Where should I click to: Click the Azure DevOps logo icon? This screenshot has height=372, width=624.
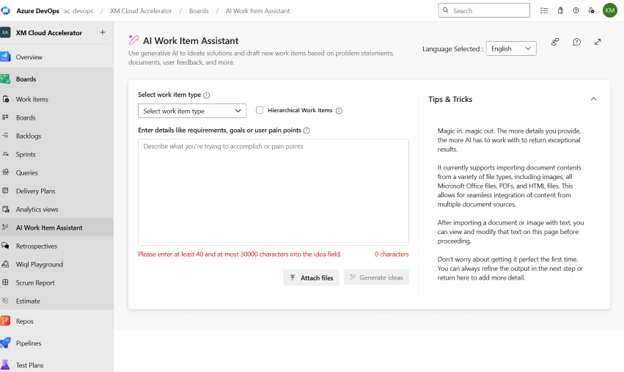coord(5,10)
